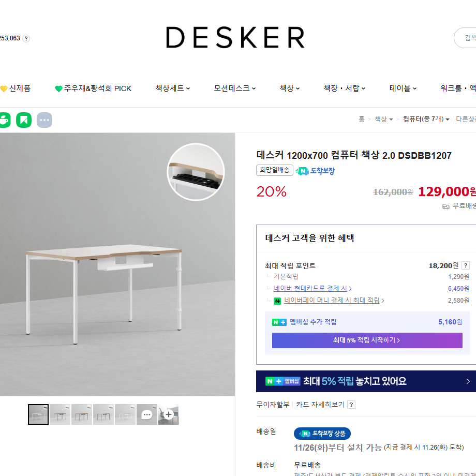Image resolution: width=476 pixels, height=476 pixels.
Task: Click the plus thumbnail to view more images
Action: (x=169, y=414)
